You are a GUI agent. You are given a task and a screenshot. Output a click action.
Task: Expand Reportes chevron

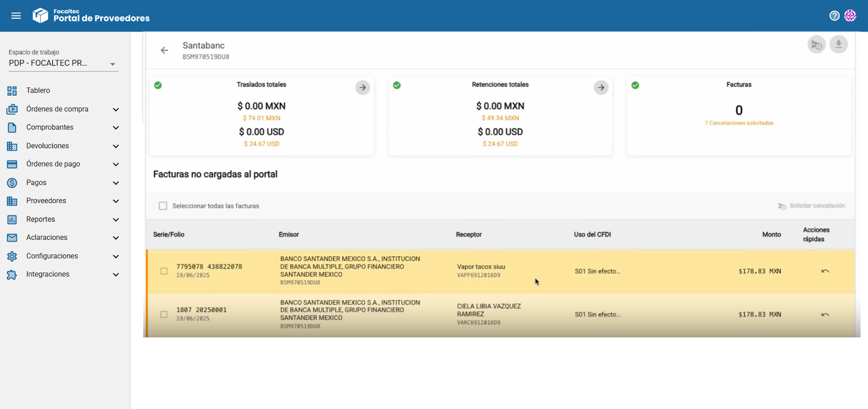pyautogui.click(x=116, y=220)
